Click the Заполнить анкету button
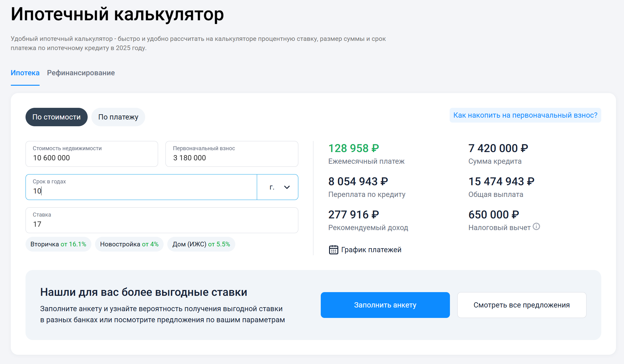This screenshot has width=624, height=364. [385, 305]
